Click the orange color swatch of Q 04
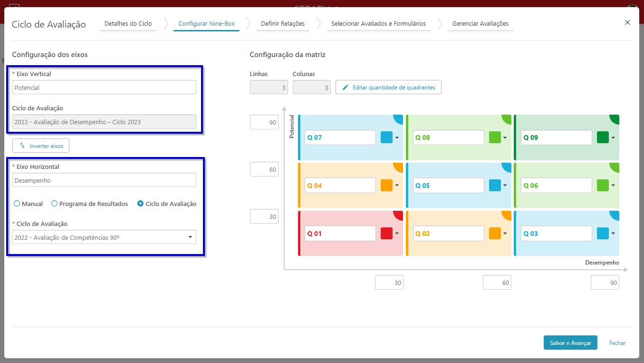 386,186
